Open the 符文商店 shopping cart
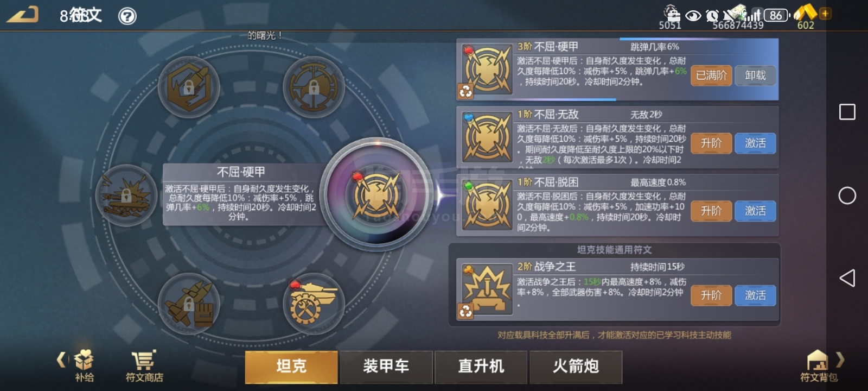 [144, 366]
